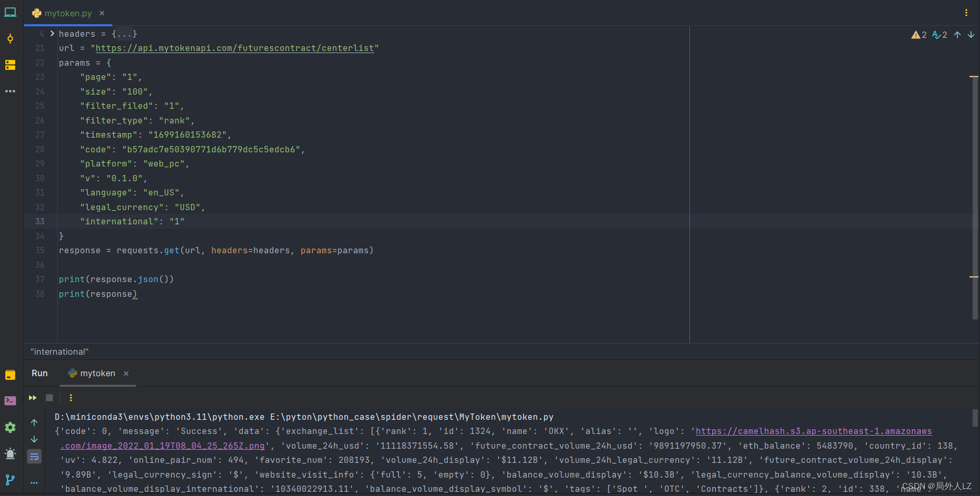980x496 pixels.
Task: Close the mytoken run tab
Action: (126, 374)
